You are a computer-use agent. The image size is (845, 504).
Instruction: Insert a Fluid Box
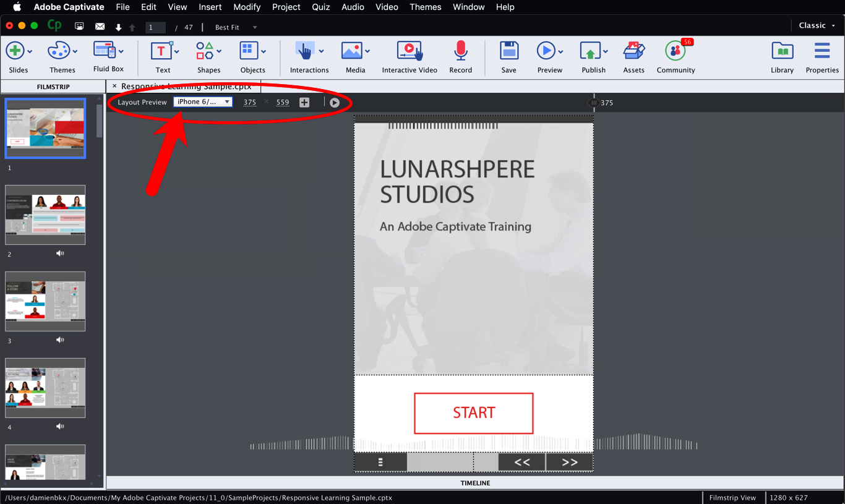pos(104,50)
